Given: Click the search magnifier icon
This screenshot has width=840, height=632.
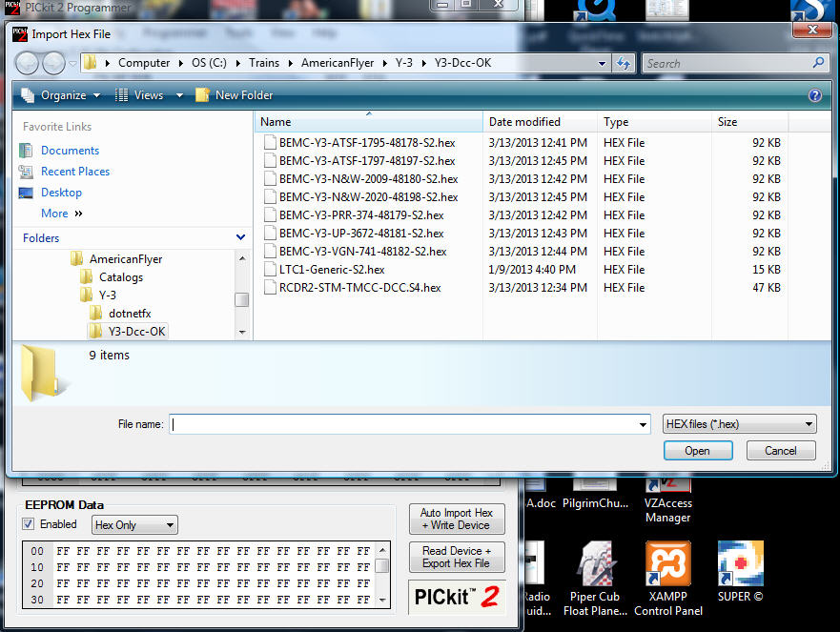Looking at the screenshot, I should [x=818, y=64].
